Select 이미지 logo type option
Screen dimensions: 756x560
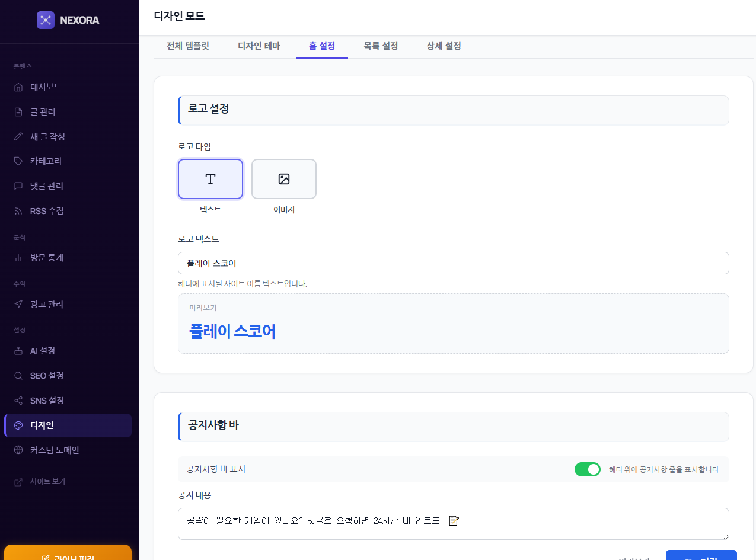284,179
